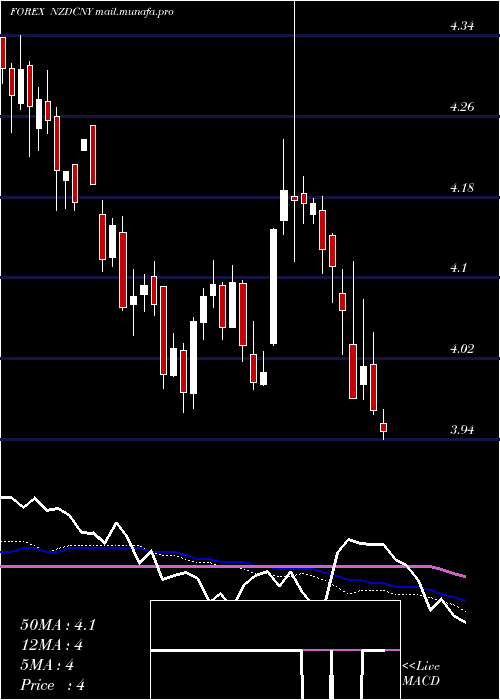The width and height of the screenshot is (500, 700).
Task: Select the 4.18 price axis label
Action: [462, 188]
